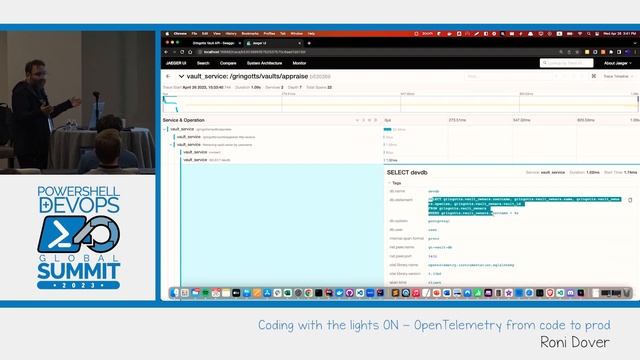Open the About Jaeger dropdown
The image size is (640, 360).
click(x=618, y=63)
